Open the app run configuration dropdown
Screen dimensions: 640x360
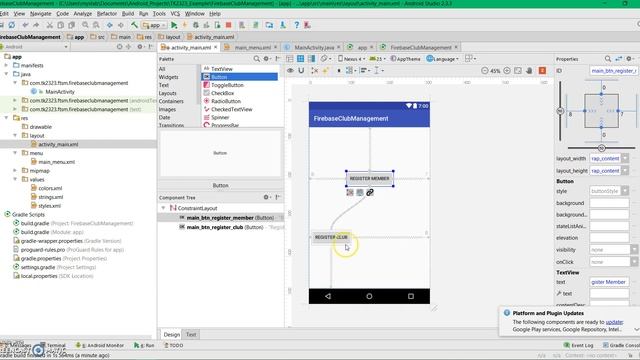(154, 25)
